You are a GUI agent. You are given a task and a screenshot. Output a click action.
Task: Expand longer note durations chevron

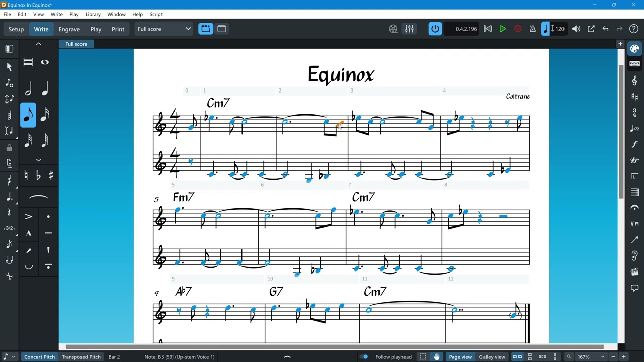[38, 44]
